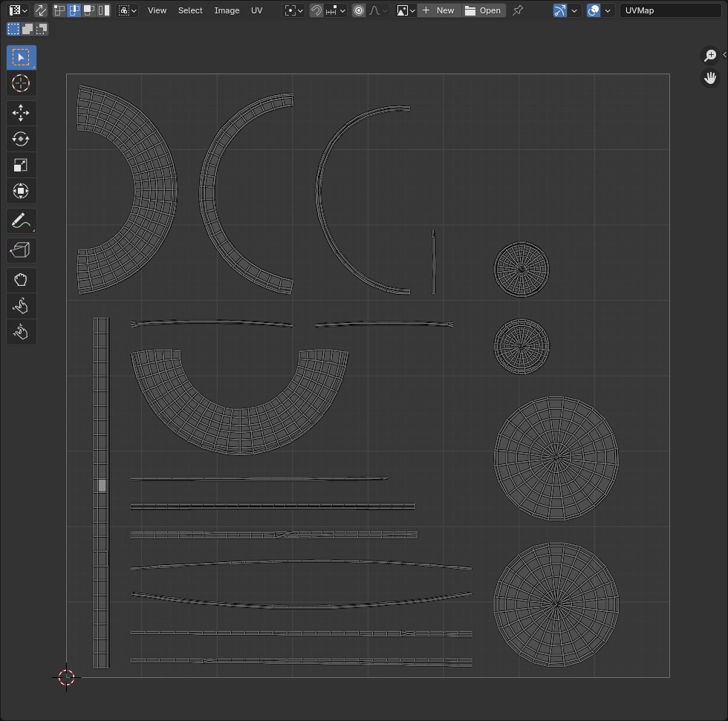Toggle UV sync selection arrows

pyautogui.click(x=41, y=10)
